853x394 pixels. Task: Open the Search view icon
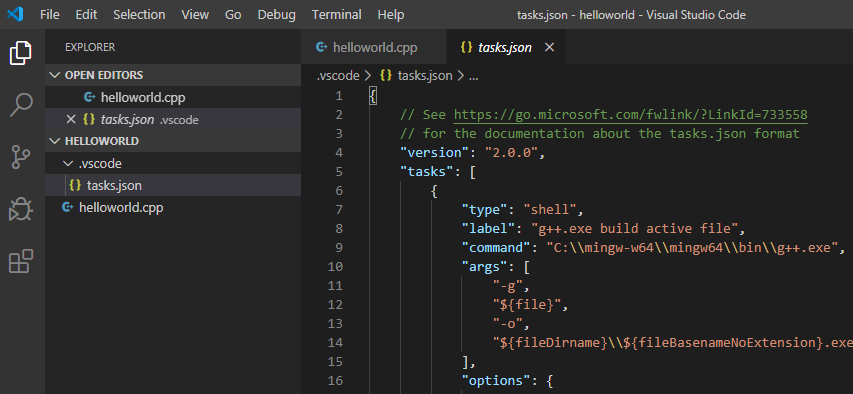tap(22, 105)
